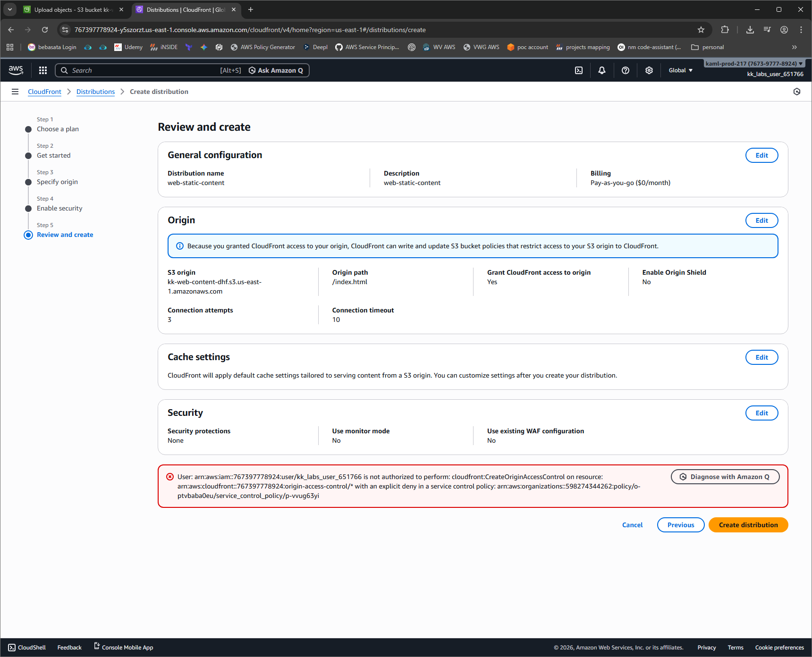Open the AWS help question mark icon
812x657 pixels.
pos(626,70)
